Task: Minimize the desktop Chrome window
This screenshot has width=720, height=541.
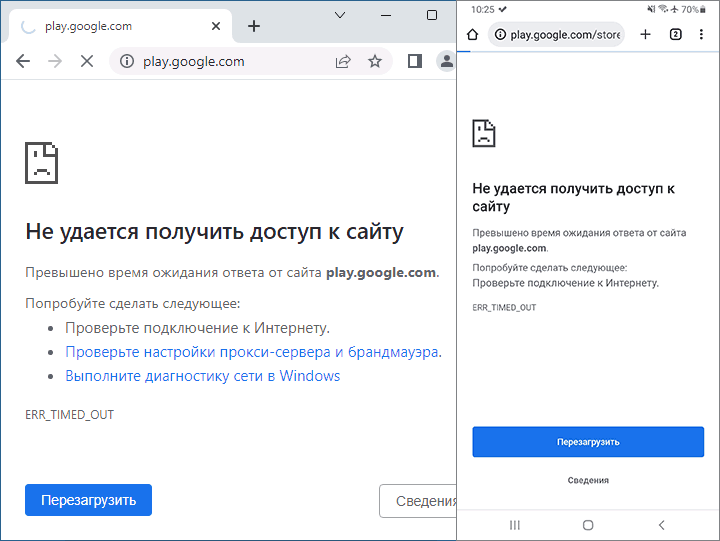Action: [386, 15]
